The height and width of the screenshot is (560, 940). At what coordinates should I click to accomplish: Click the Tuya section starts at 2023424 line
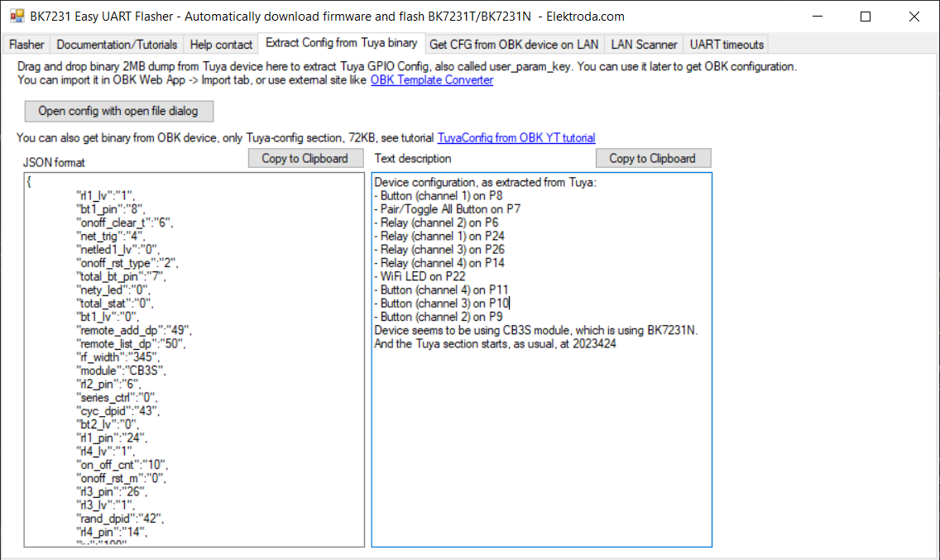click(x=495, y=343)
